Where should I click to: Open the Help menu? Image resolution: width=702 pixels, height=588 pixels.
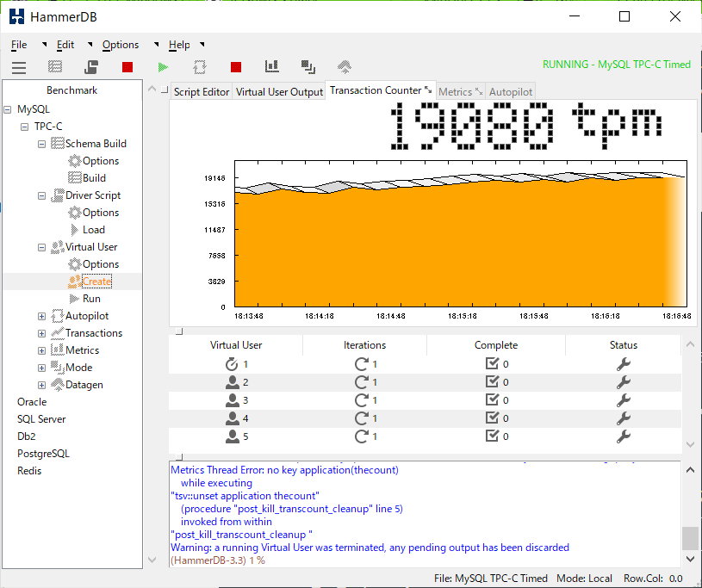[x=179, y=45]
